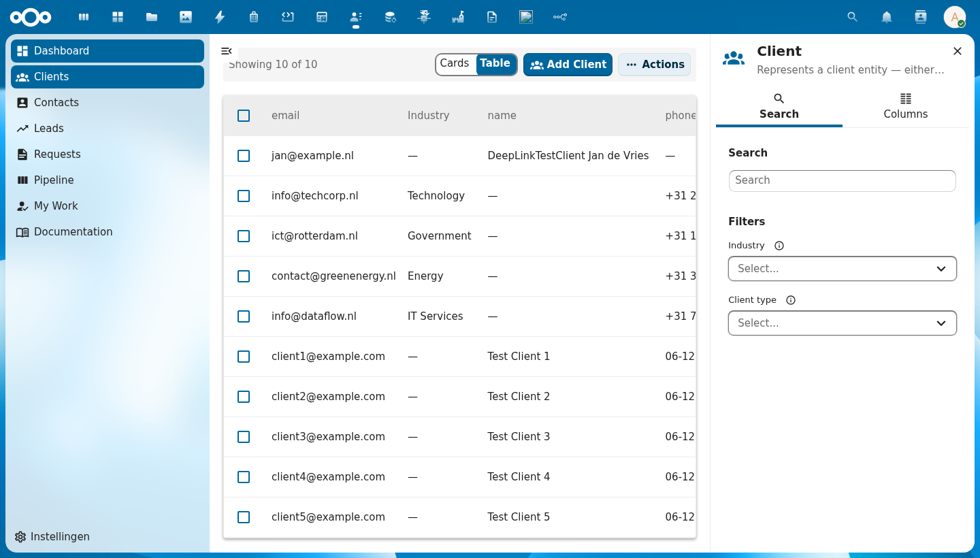This screenshot has height=558, width=980.
Task: Open the document page app icon
Action: coord(492,17)
